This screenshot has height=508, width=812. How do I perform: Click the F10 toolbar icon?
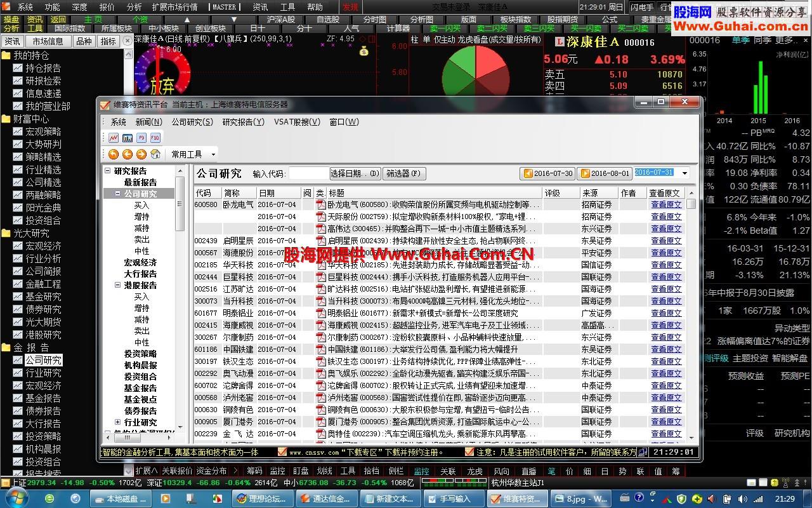[x=155, y=137]
